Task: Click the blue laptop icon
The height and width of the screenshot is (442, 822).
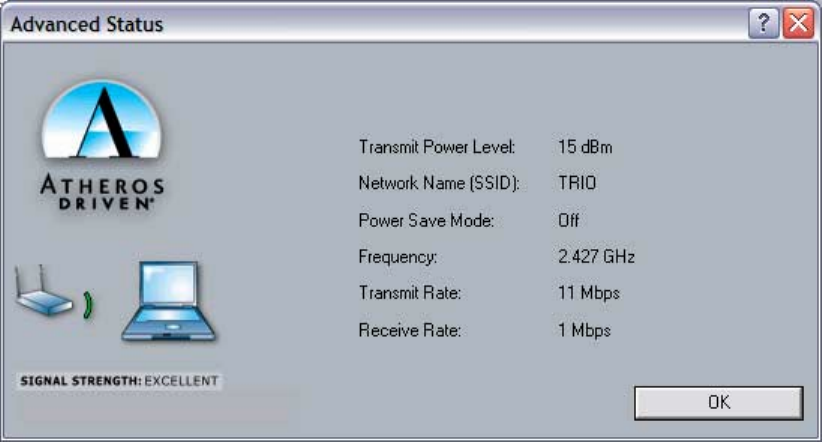Action: point(168,302)
